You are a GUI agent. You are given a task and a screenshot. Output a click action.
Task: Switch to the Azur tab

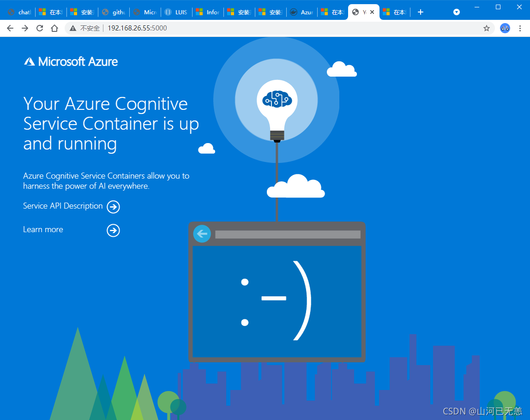point(302,12)
